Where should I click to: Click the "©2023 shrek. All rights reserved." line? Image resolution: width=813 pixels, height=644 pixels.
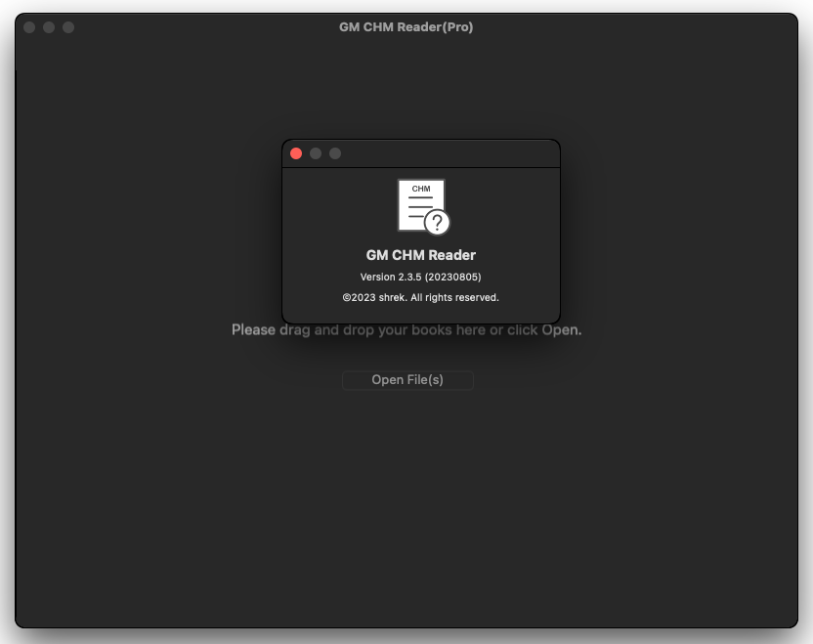(x=420, y=297)
